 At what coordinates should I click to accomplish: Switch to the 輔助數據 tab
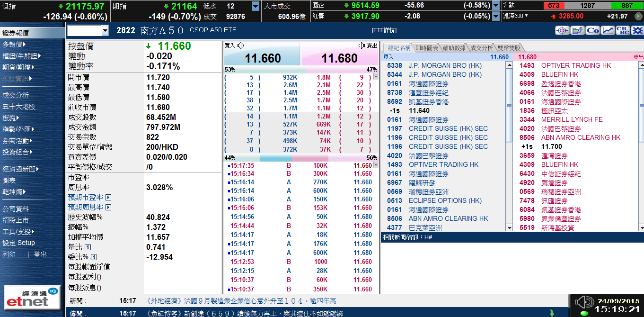454,48
